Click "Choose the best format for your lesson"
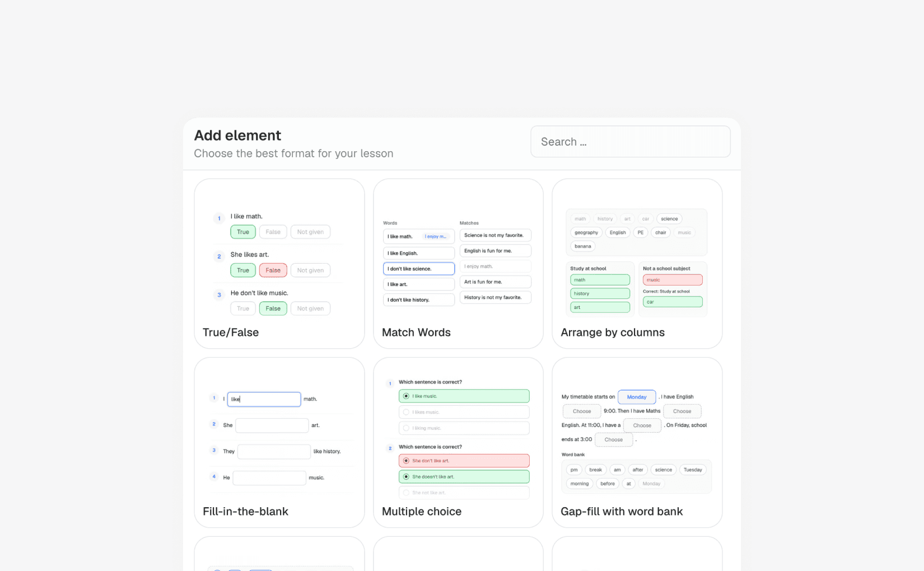 click(293, 153)
